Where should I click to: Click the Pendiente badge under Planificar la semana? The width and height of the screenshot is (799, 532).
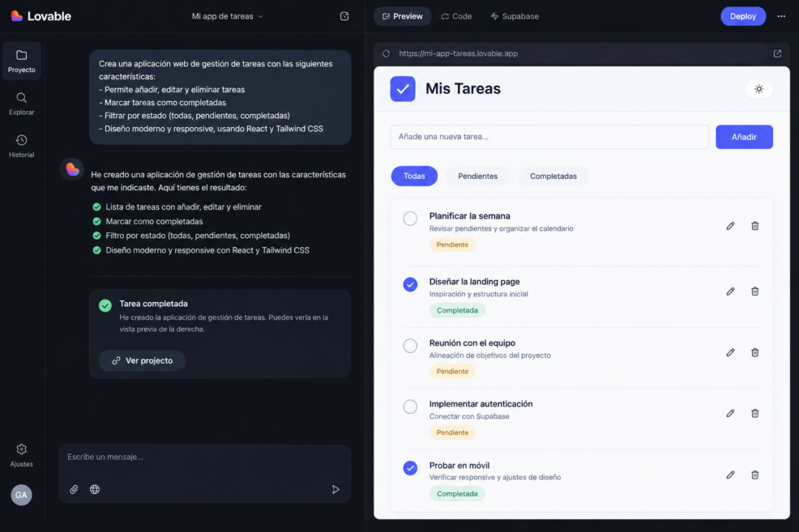452,245
